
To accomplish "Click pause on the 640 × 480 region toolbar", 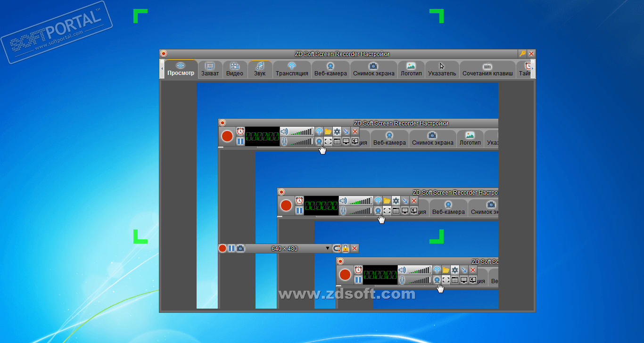I will click(x=231, y=248).
